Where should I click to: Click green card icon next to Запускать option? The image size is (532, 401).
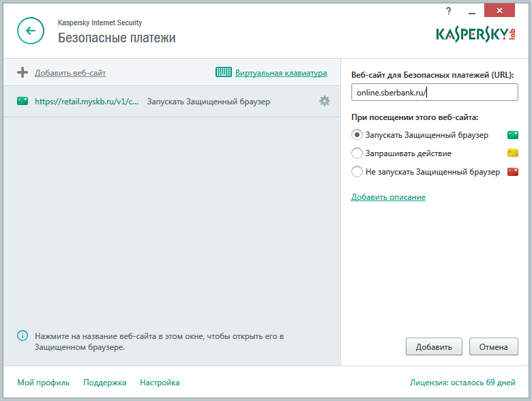513,135
